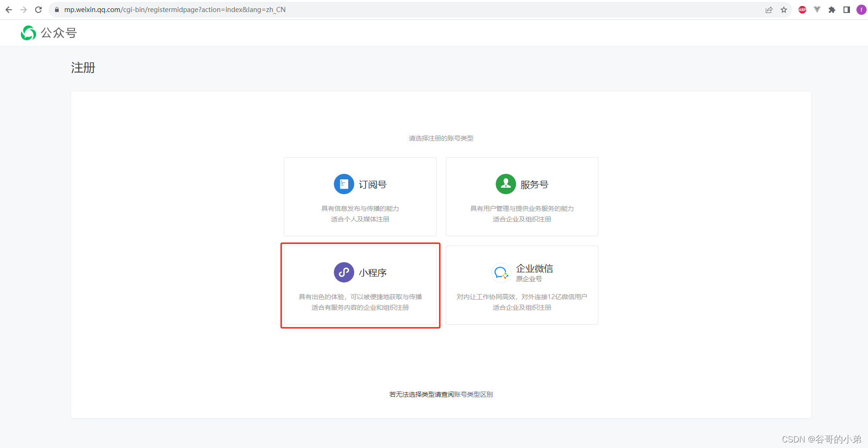Click the green WeChat 公众号 logo
Viewport: 868px width, 448px height.
click(x=28, y=33)
